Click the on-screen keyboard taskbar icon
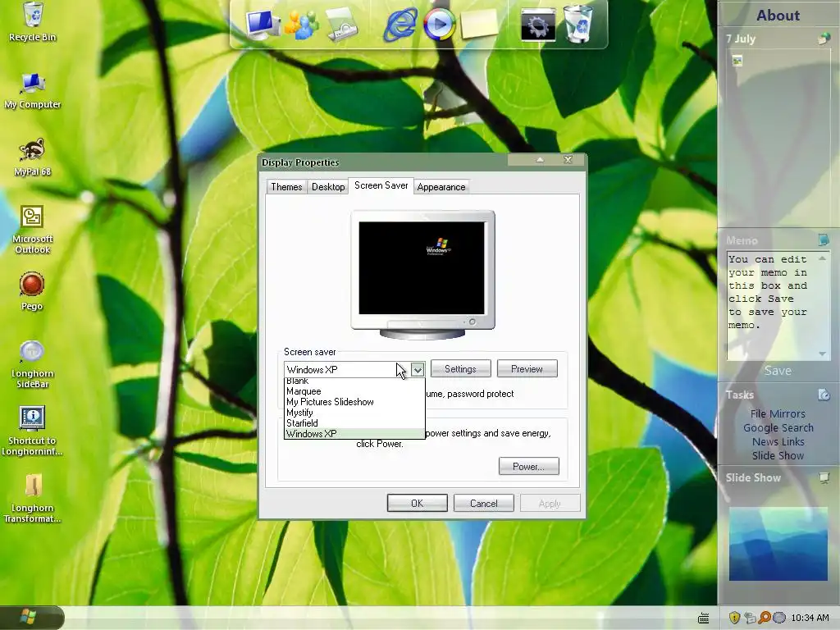Image resolution: width=840 pixels, height=630 pixels. point(703,619)
